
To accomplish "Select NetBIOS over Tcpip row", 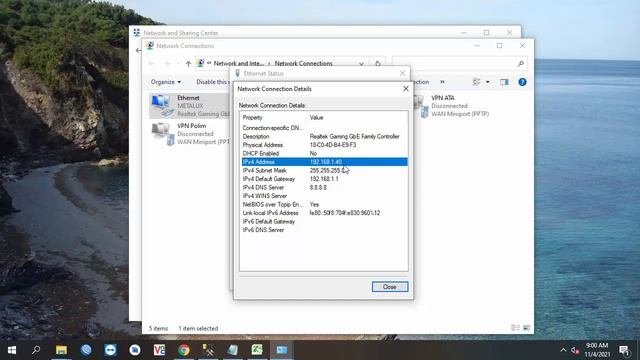I will pyautogui.click(x=324, y=204).
